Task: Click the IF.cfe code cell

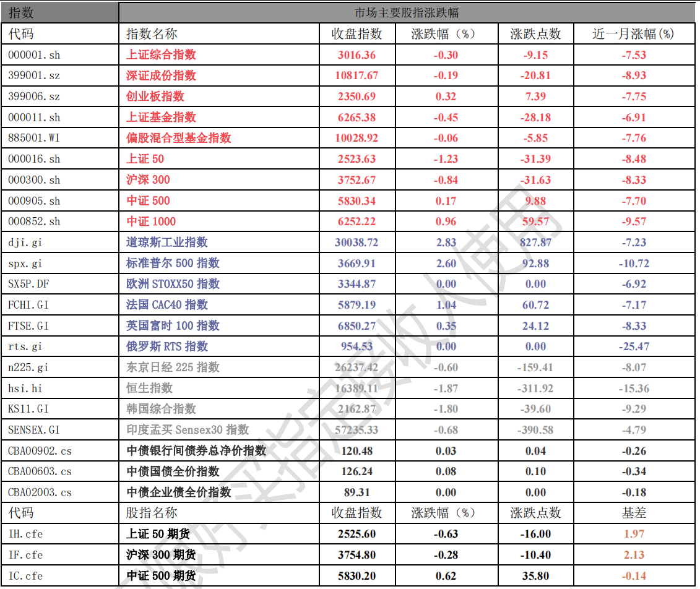Action: pyautogui.click(x=26, y=555)
